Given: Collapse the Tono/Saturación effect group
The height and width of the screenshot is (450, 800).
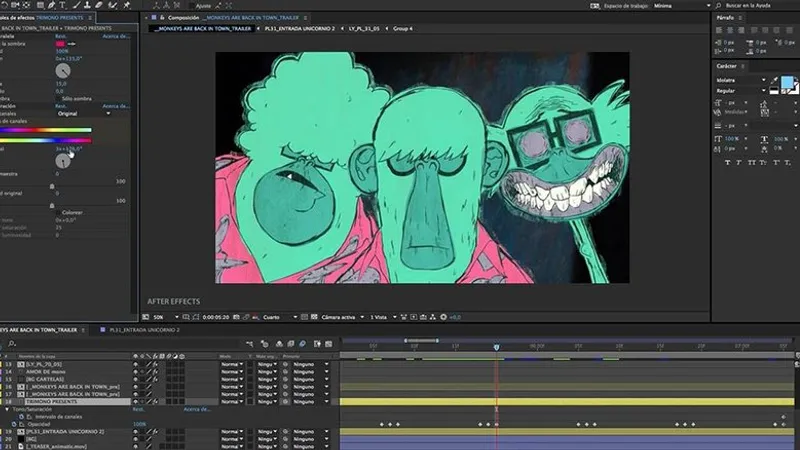Looking at the screenshot, I should [7, 409].
